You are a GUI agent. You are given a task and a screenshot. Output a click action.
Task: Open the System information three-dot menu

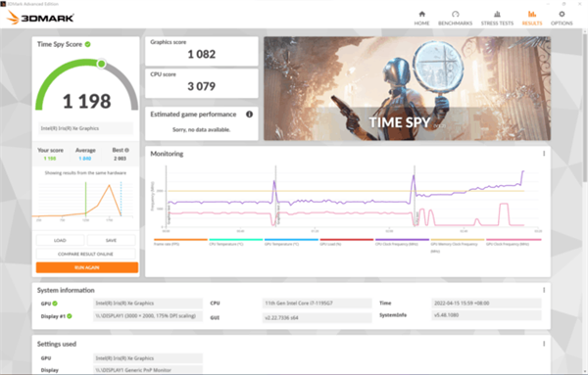pyautogui.click(x=544, y=291)
